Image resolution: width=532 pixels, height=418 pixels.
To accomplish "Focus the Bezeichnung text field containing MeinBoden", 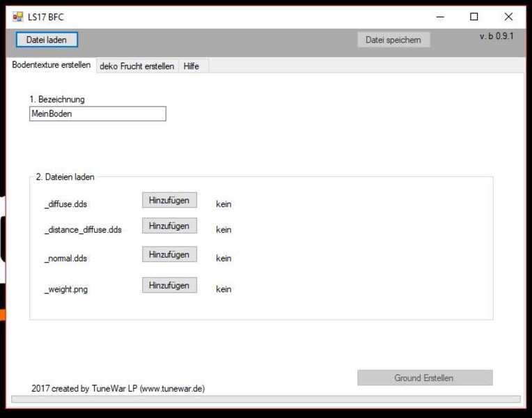I will click(97, 114).
